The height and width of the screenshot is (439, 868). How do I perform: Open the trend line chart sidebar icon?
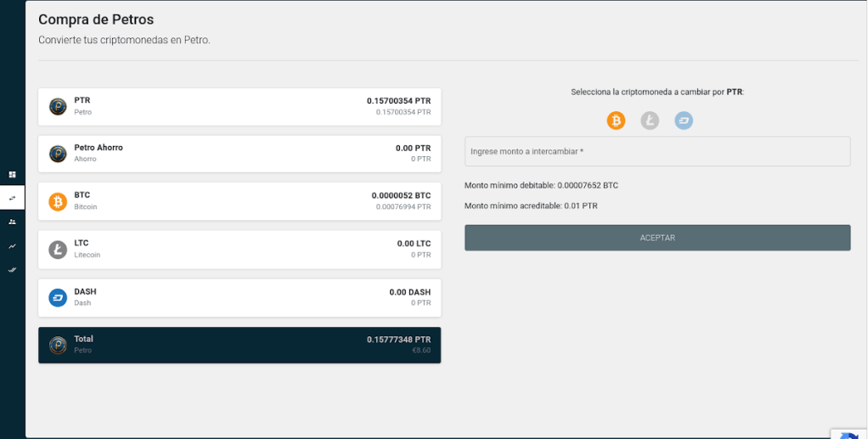tap(12, 245)
